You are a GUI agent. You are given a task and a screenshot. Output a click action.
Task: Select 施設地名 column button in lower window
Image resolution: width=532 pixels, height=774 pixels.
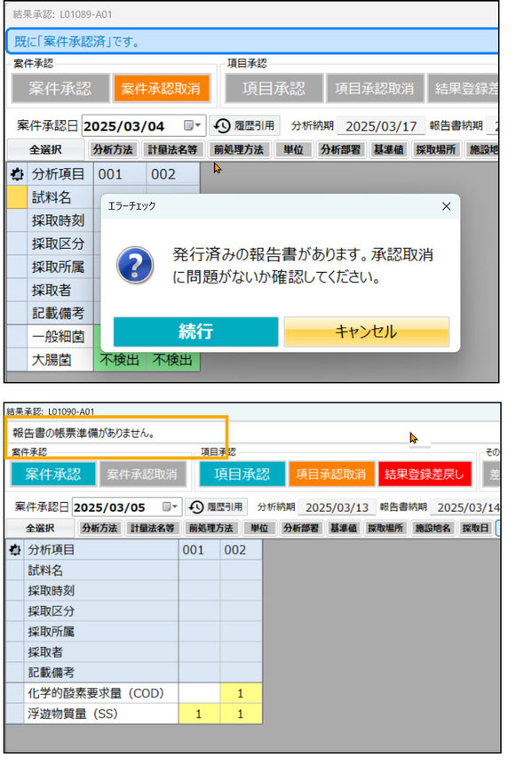(x=433, y=528)
